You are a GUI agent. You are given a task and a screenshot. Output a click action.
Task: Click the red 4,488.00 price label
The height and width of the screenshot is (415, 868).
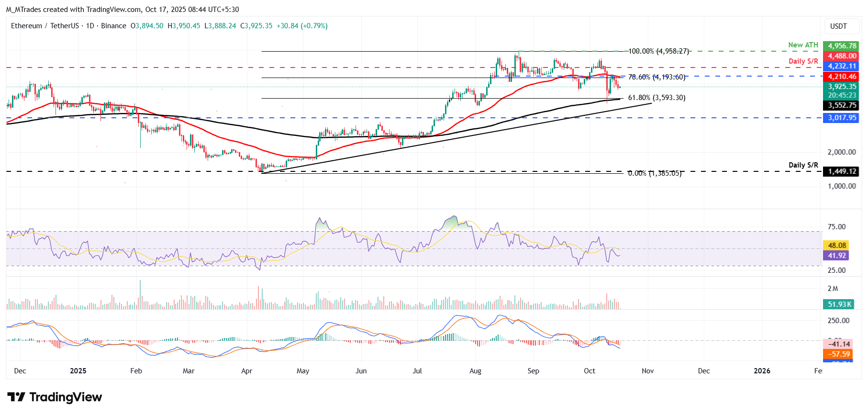[842, 56]
